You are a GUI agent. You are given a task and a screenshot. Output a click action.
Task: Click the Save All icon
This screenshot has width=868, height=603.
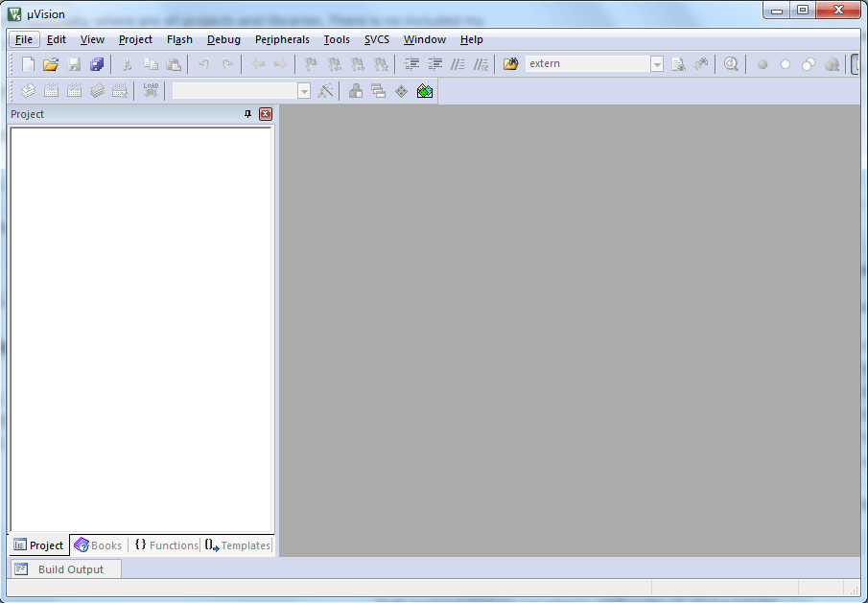(x=98, y=64)
